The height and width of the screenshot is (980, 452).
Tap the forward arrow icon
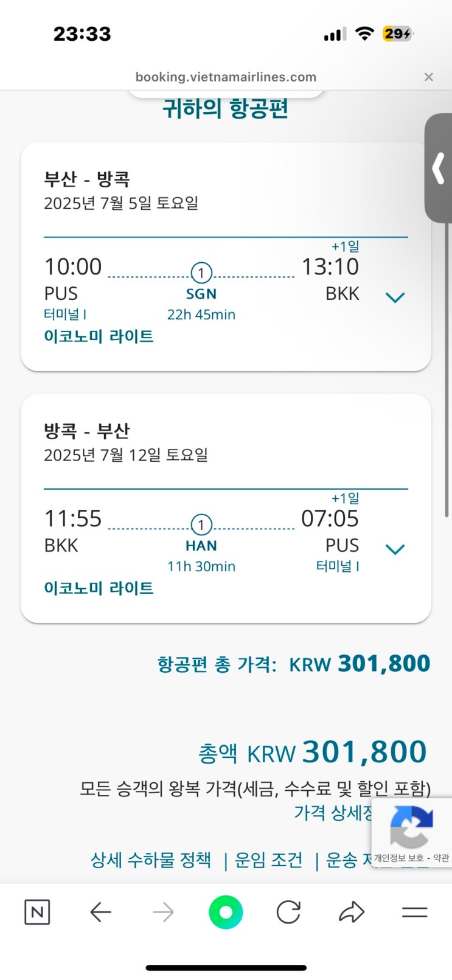point(163,912)
